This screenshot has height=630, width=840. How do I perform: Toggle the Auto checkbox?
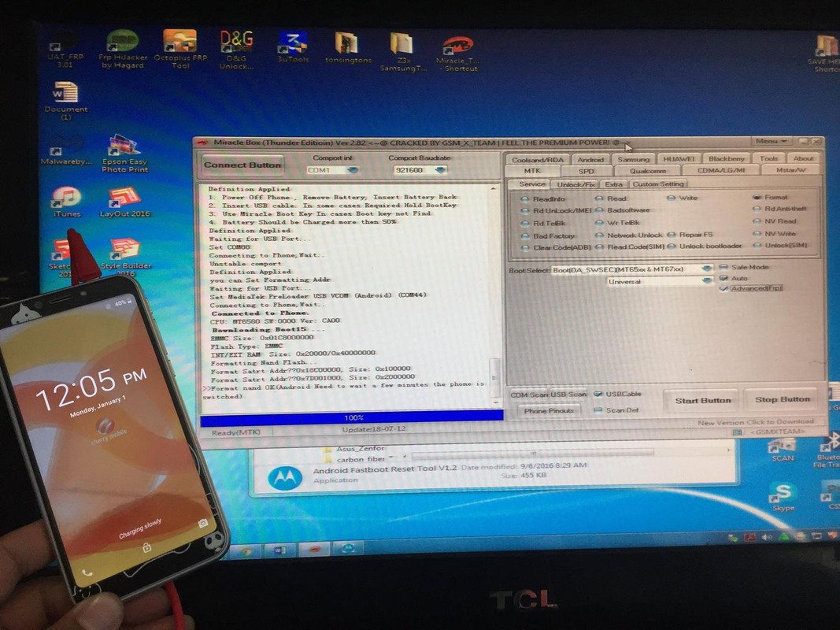click(734, 278)
